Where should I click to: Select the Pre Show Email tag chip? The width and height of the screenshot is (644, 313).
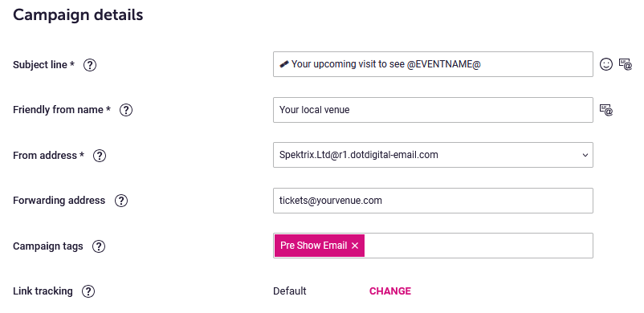coord(314,246)
